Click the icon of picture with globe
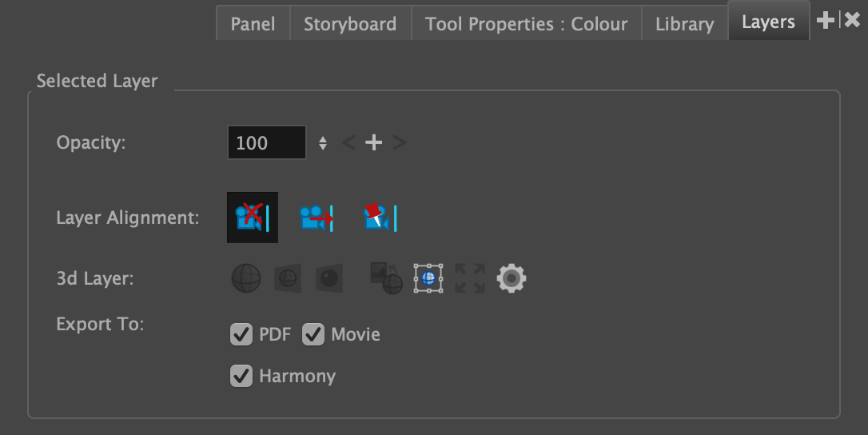868x435 pixels. pos(386,278)
